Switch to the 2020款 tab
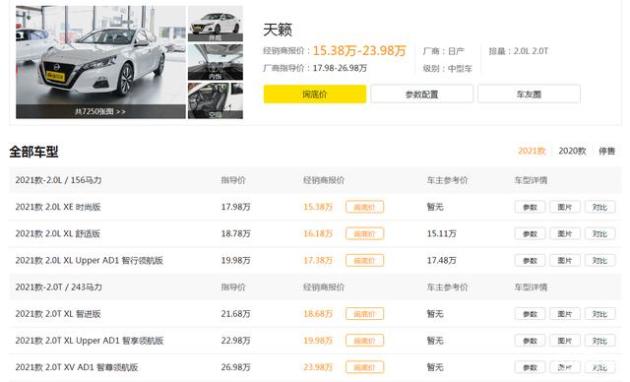This screenshot has width=630, height=382. pos(572,151)
